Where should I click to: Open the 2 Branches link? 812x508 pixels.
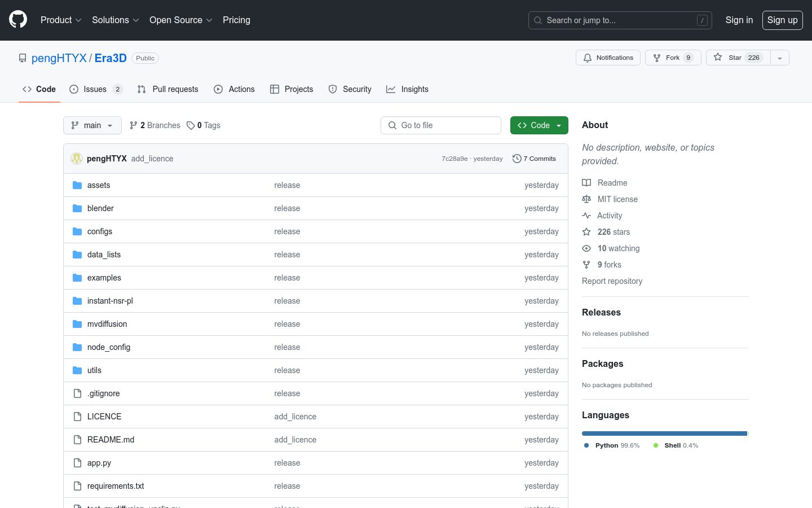coord(155,125)
